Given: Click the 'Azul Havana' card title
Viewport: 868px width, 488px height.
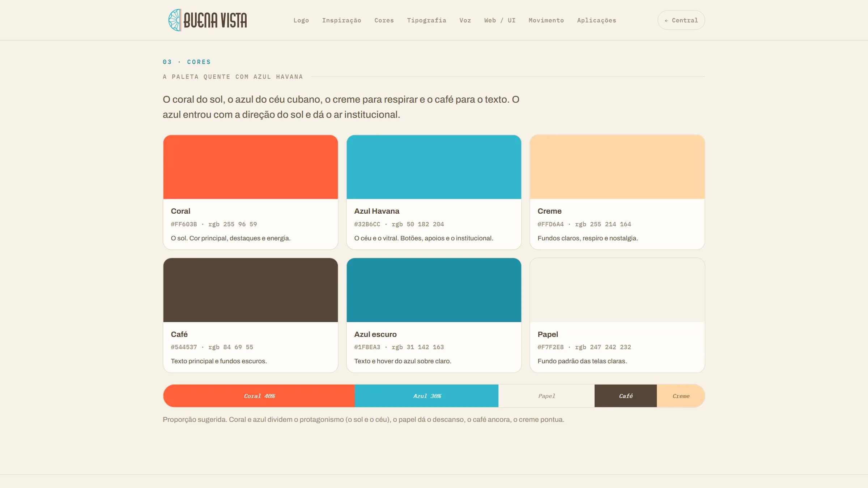Looking at the screenshot, I should 376,211.
